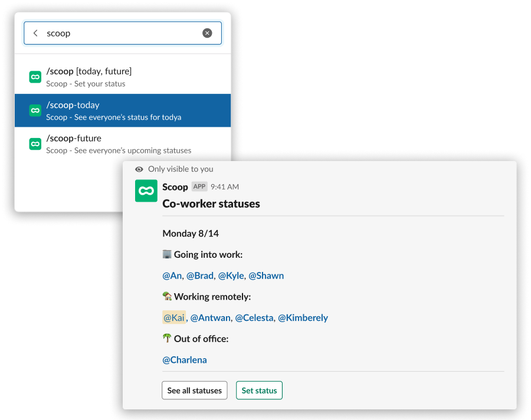
Task: Click the Monday 8/14 date text
Action: click(x=191, y=234)
